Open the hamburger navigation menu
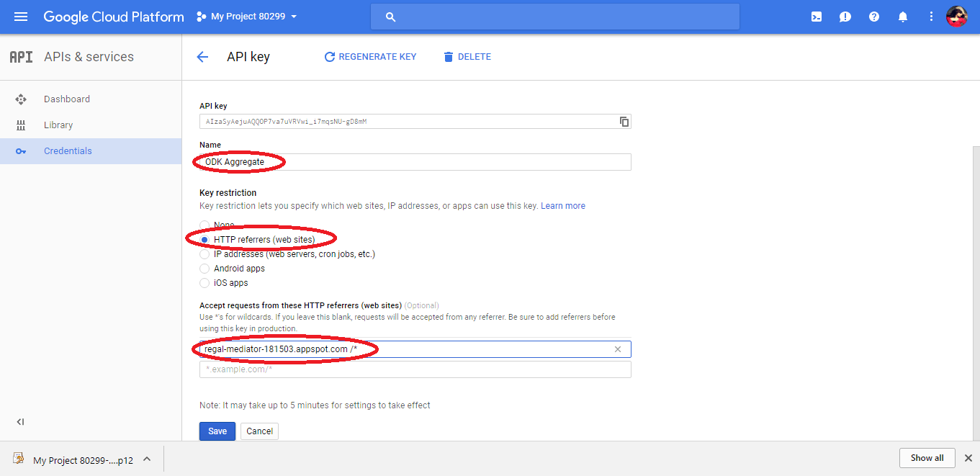Image resolution: width=980 pixels, height=476 pixels. click(x=21, y=17)
